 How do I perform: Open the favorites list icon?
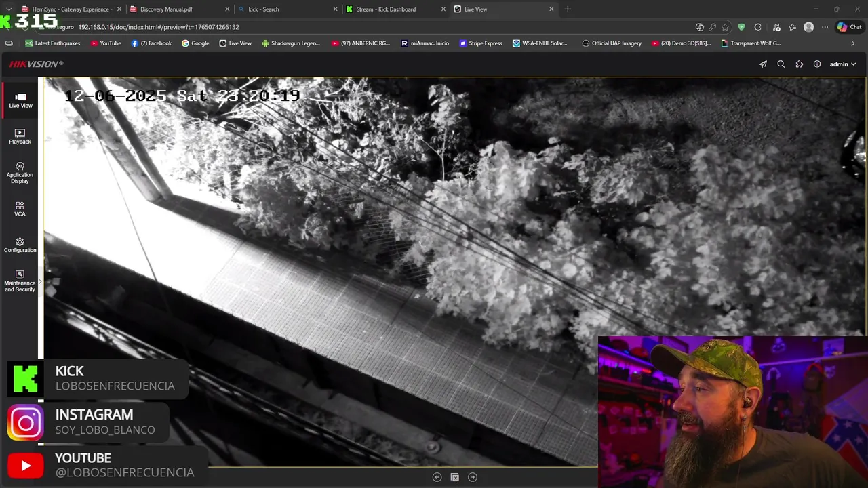(792, 27)
